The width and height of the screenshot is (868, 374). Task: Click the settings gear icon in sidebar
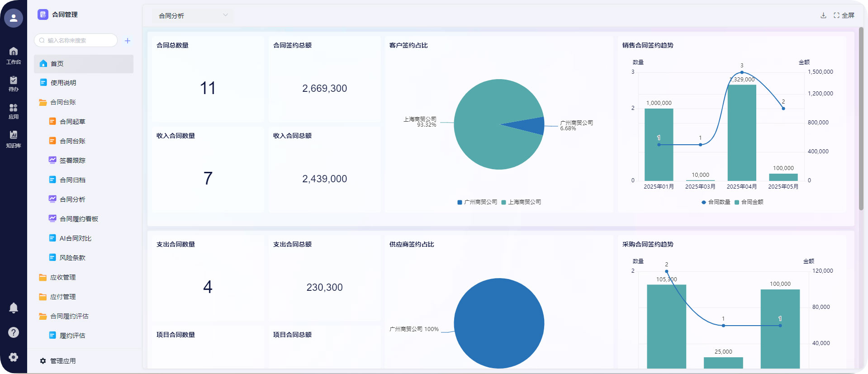pyautogui.click(x=14, y=357)
